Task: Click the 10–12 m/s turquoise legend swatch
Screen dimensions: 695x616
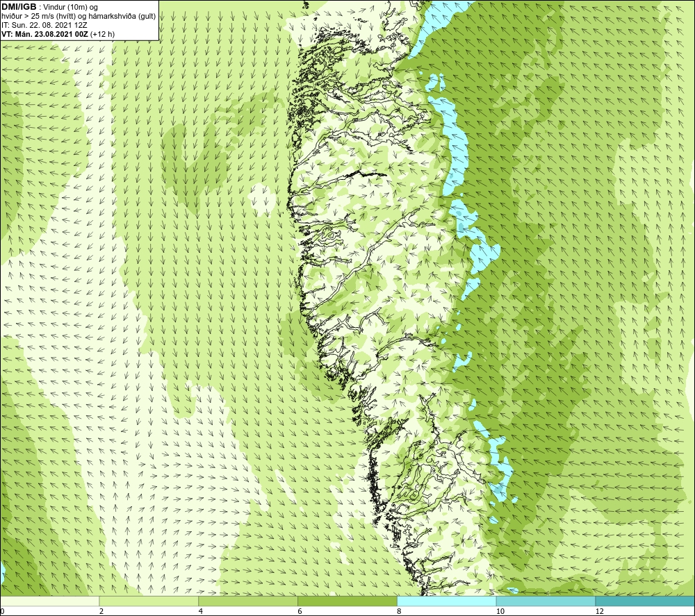Action: [546, 601]
